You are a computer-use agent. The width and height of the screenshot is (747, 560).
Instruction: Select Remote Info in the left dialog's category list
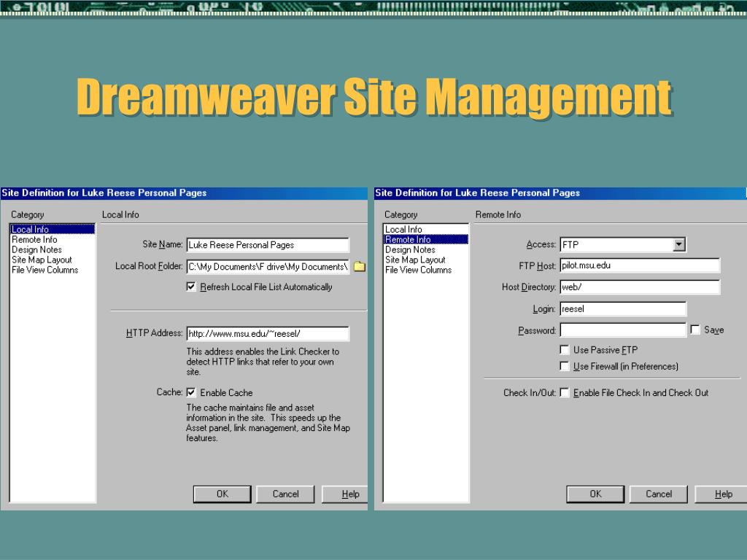click(53, 239)
